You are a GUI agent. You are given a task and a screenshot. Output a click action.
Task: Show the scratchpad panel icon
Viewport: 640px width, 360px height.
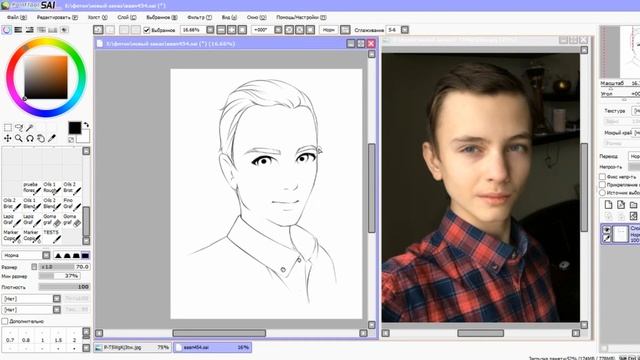(64, 30)
